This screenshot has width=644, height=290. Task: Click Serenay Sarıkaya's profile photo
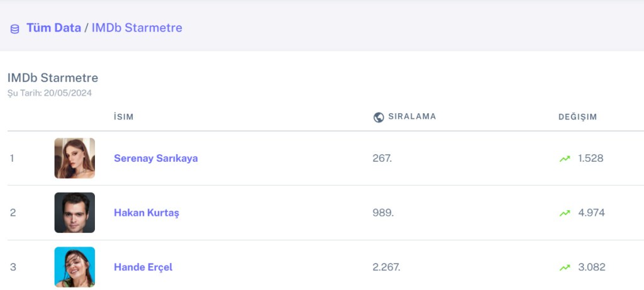[x=74, y=159]
